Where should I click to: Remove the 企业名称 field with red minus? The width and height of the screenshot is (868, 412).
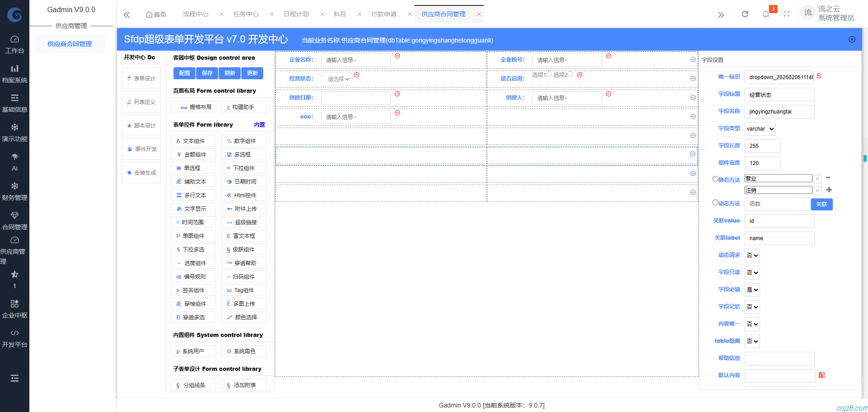[x=397, y=56]
